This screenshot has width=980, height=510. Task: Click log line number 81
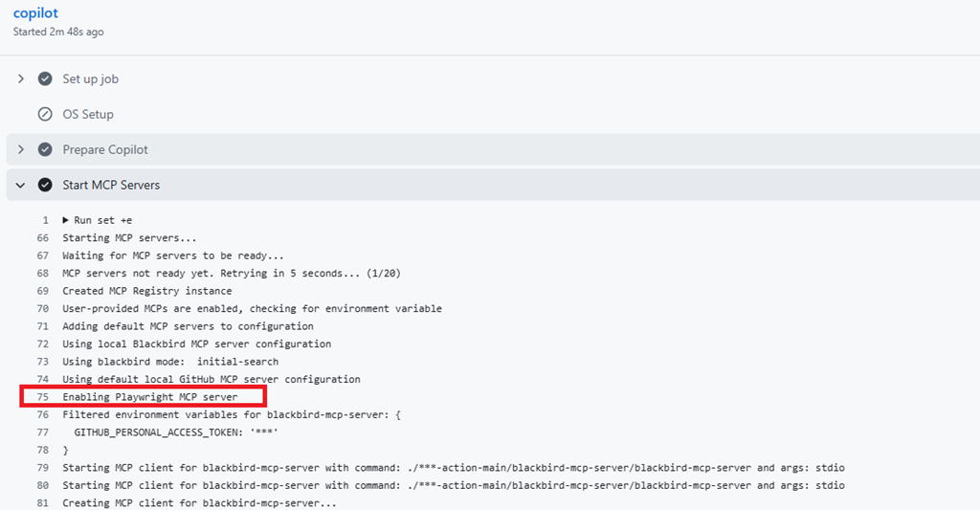tap(42, 503)
